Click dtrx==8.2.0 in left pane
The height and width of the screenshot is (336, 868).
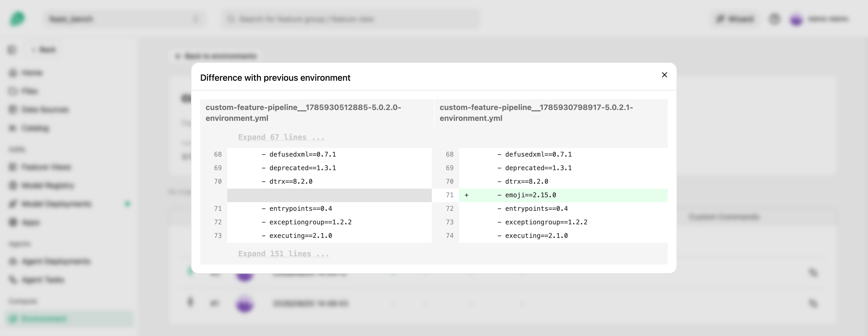tap(291, 182)
